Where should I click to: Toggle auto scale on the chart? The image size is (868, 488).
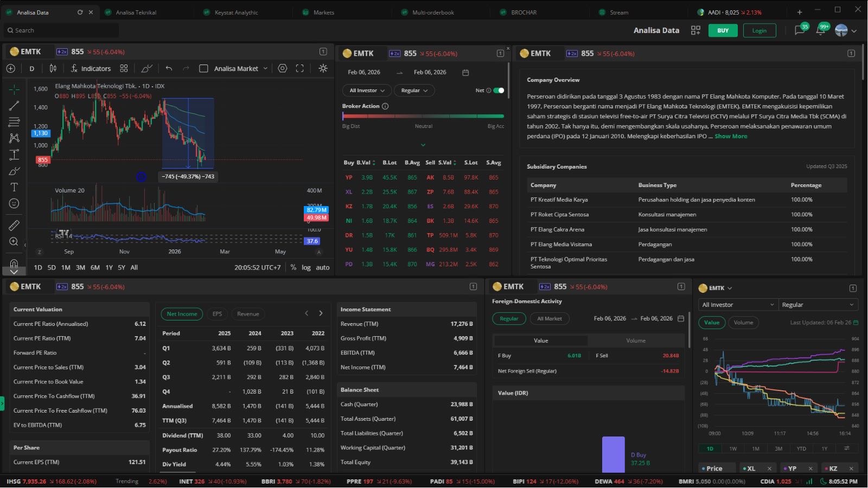[323, 267]
